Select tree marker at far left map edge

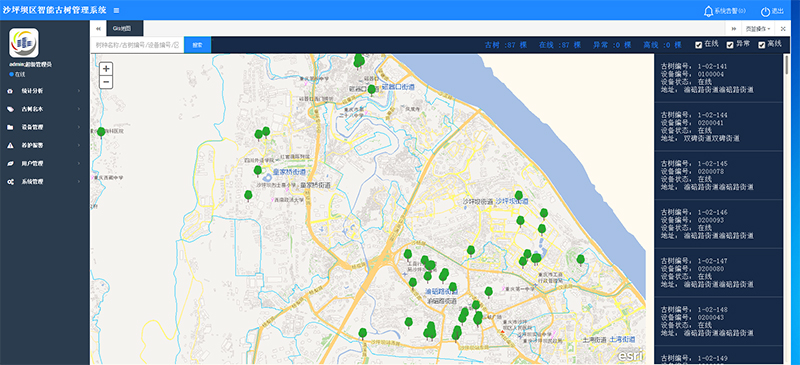pyautogui.click(x=101, y=133)
